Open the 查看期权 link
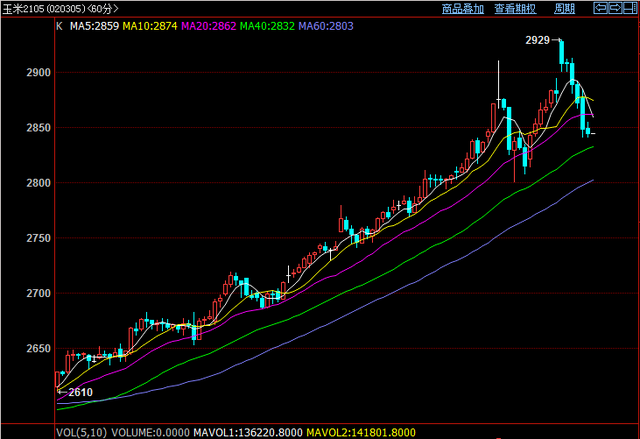Image resolution: width=640 pixels, height=439 pixels. [515, 9]
